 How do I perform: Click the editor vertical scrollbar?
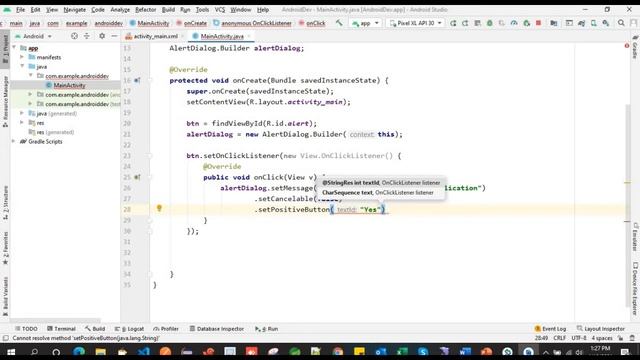tap(628, 206)
